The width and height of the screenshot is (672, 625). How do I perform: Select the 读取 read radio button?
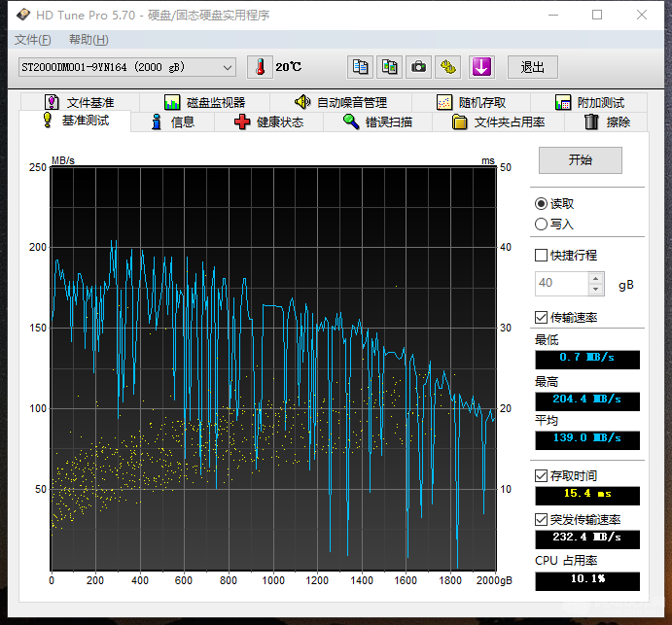coord(541,204)
